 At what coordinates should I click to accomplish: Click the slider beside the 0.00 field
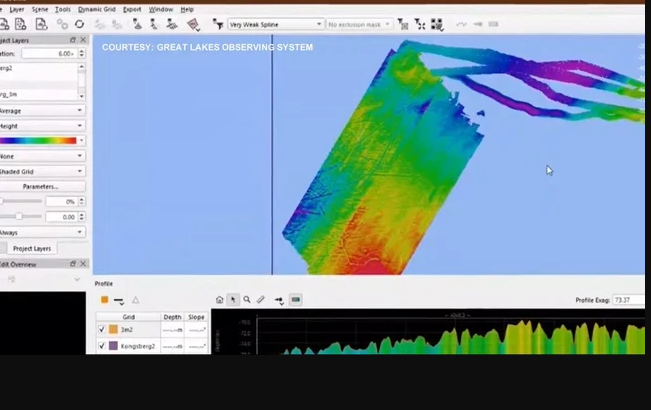tap(21, 216)
